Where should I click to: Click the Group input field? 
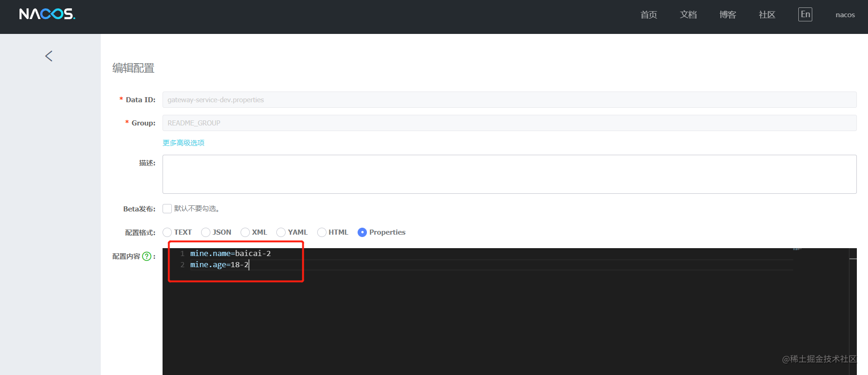pos(509,123)
